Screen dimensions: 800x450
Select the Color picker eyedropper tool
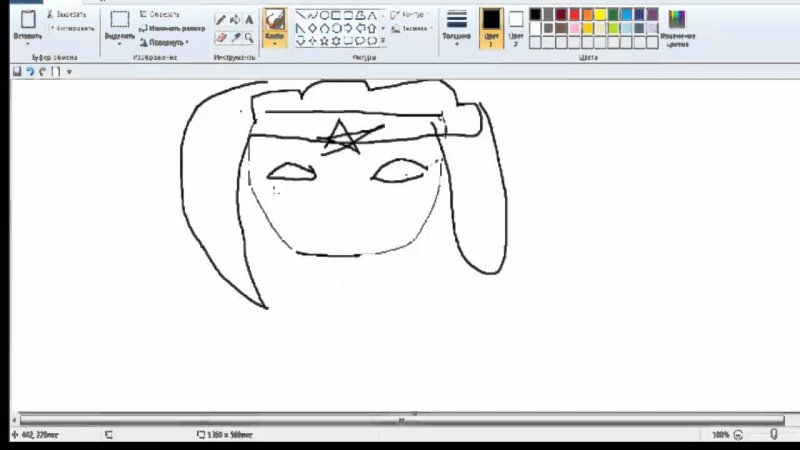[235, 37]
